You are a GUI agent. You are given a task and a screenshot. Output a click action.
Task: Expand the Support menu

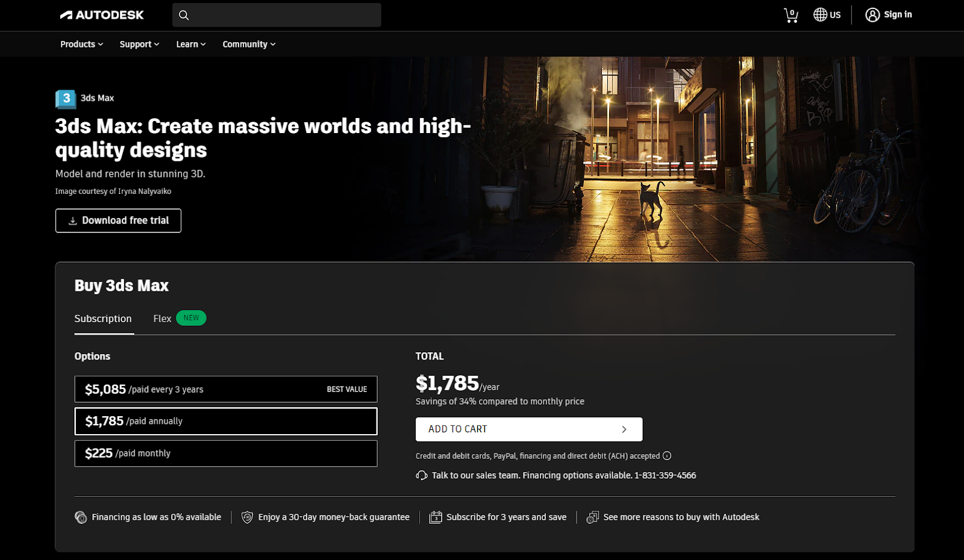coord(139,44)
